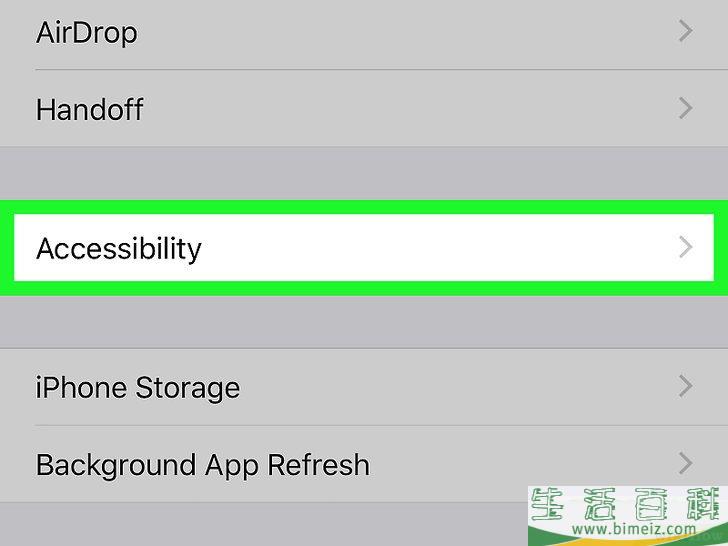Tap the chevron on the Accessibility row
728x546 pixels.
click(x=685, y=247)
